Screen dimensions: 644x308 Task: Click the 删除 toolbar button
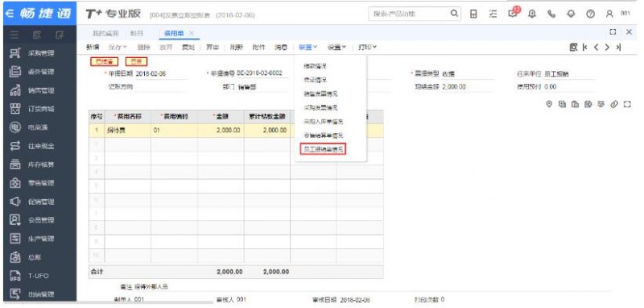click(143, 48)
